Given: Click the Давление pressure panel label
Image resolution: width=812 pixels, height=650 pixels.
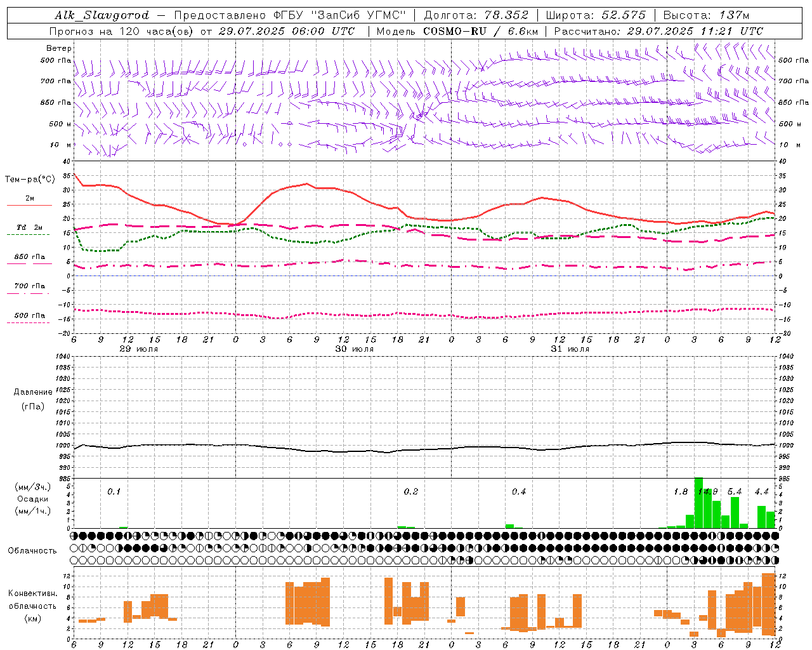Looking at the screenshot, I should click(x=32, y=392).
